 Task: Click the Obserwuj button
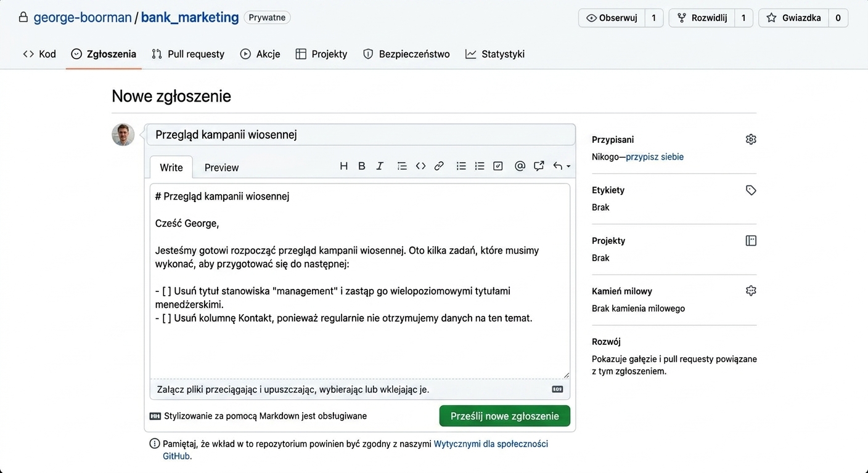[x=612, y=18]
